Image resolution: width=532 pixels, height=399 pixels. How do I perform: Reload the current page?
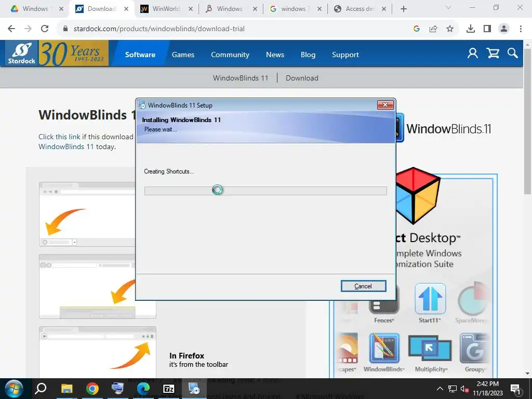(45, 29)
